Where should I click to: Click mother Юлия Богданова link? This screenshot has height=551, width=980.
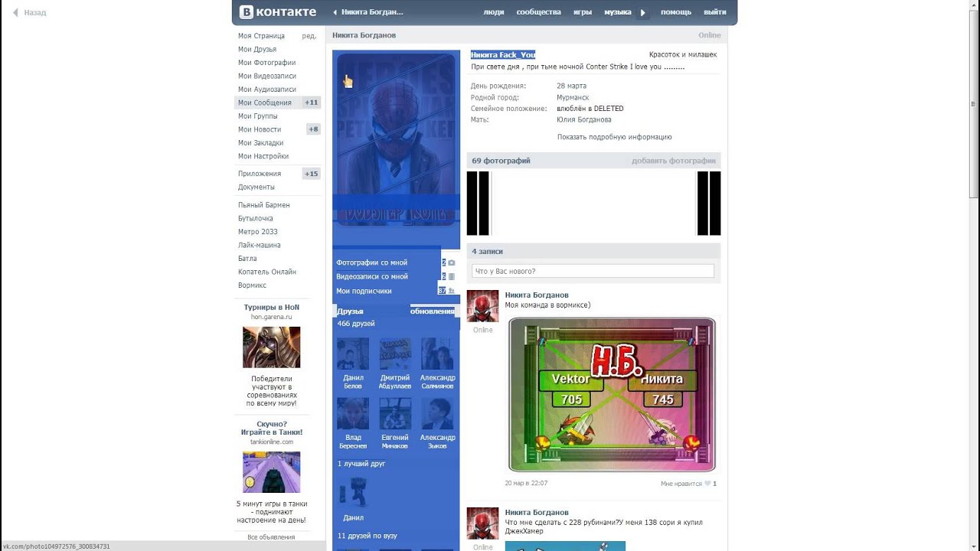pyautogui.click(x=584, y=119)
